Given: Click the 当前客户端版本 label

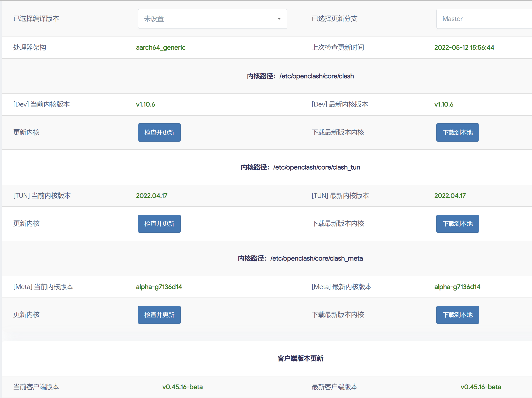Looking at the screenshot, I should point(36,387).
